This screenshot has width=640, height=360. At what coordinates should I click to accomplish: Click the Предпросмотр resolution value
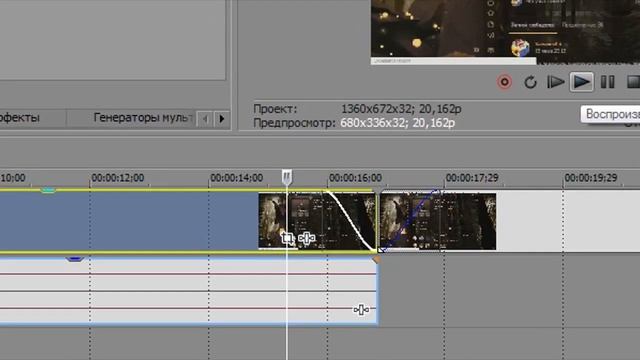398,123
